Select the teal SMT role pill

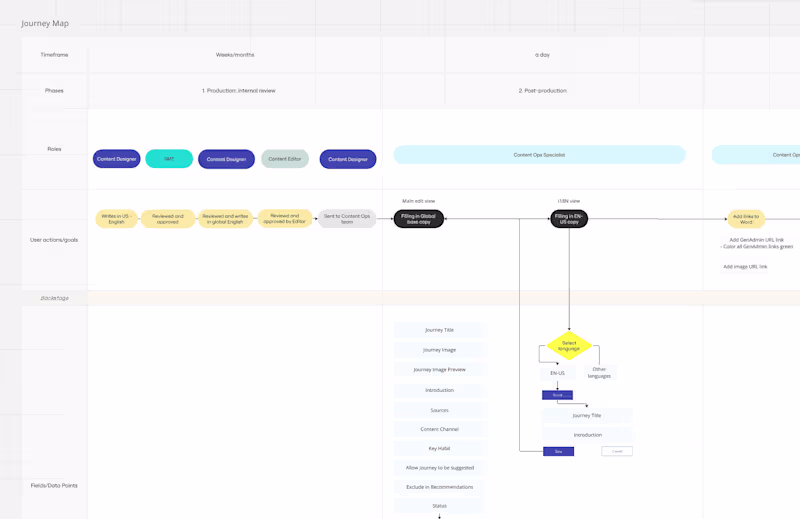(169, 159)
